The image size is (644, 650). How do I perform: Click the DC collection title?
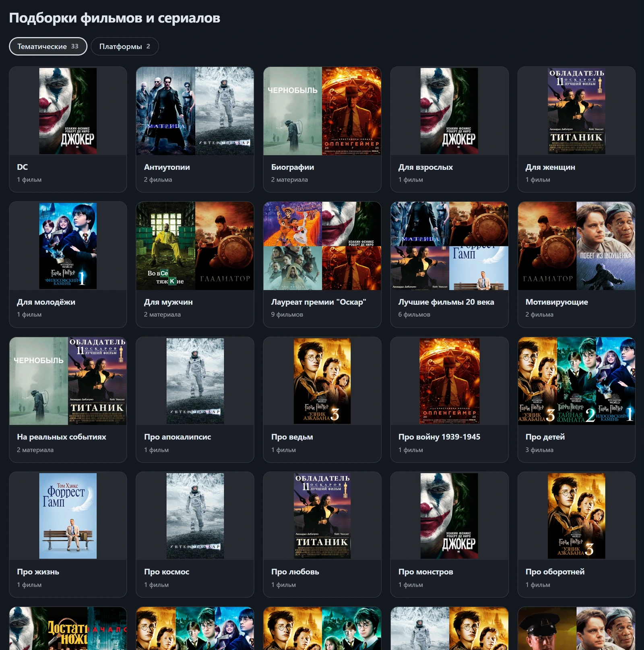click(23, 167)
